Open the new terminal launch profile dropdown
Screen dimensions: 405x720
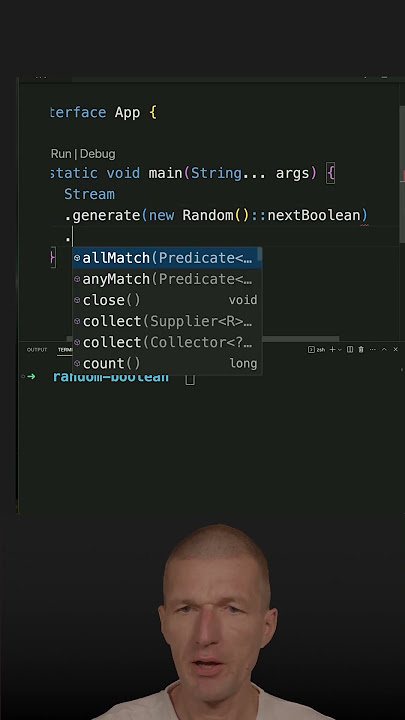coord(340,350)
